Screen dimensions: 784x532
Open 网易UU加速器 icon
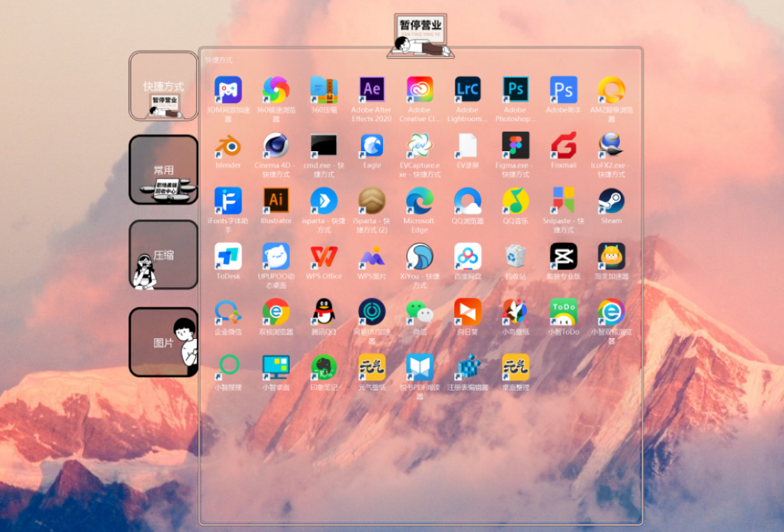[372, 311]
